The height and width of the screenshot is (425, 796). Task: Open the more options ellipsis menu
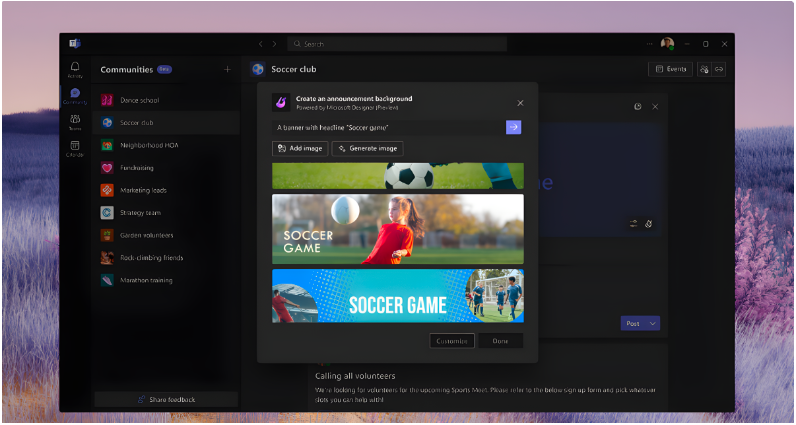coord(649,44)
